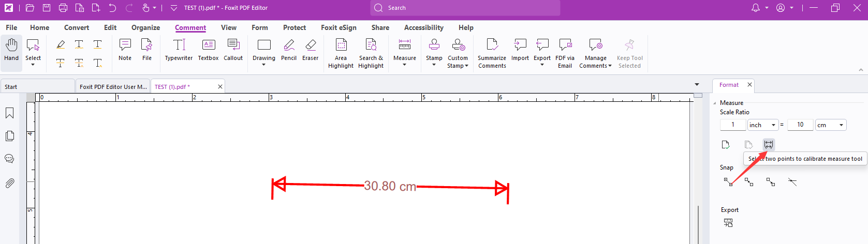
Task: Open a file from quick access toolbar
Action: click(x=30, y=8)
